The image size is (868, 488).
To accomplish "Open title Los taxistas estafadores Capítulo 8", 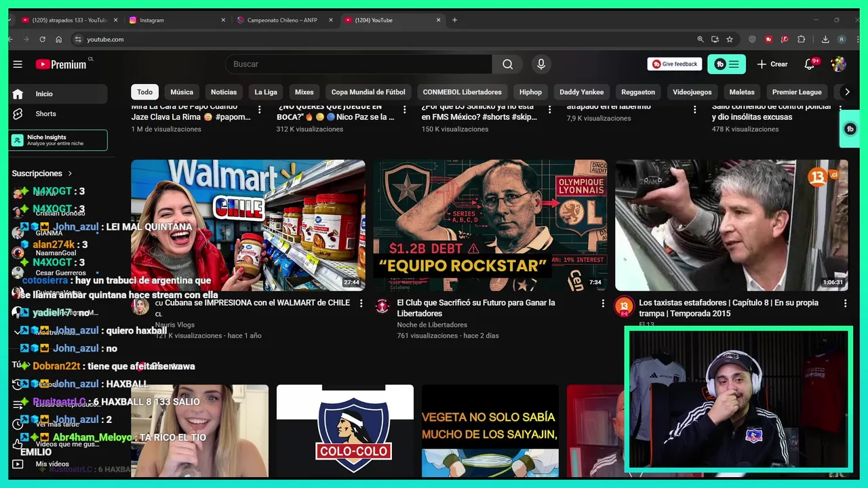I will click(x=728, y=308).
